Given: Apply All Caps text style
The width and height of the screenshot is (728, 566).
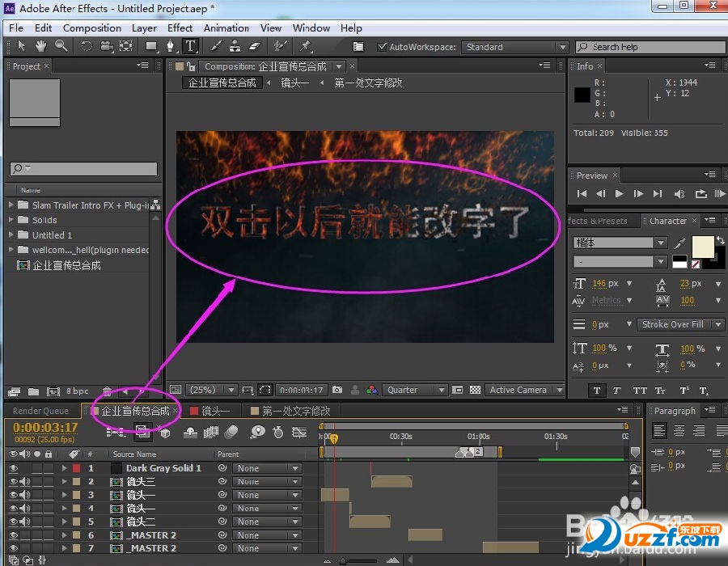Looking at the screenshot, I should 640,391.
